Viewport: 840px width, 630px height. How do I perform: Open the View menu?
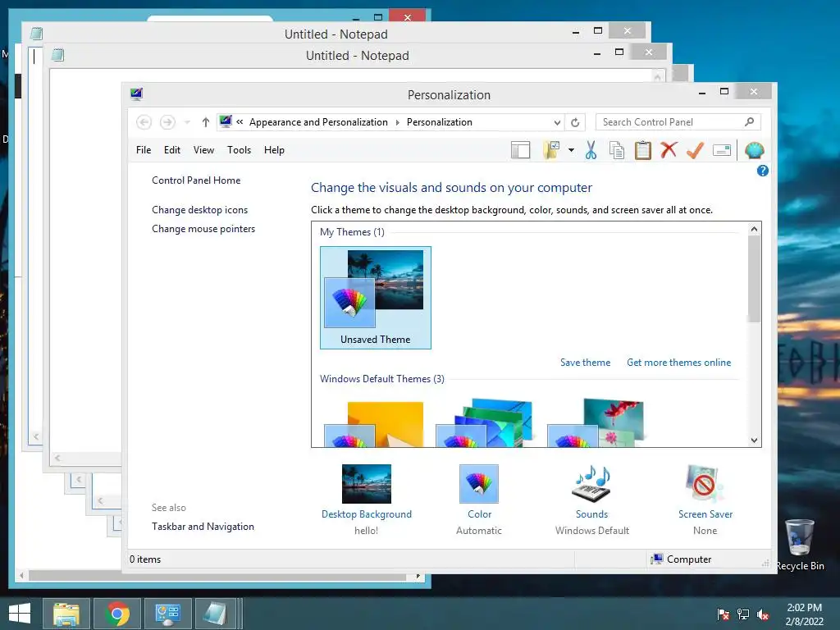tap(203, 150)
